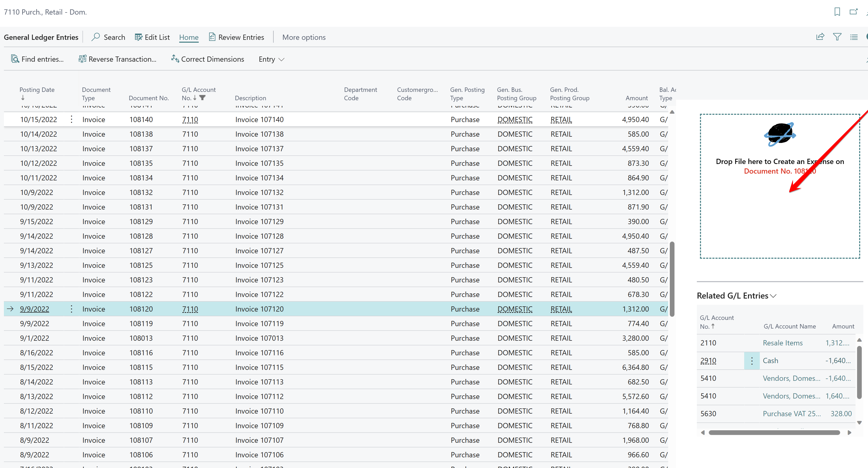Click the General Ledger Entries page caption
Screen dimensions: 868x468
(41, 37)
